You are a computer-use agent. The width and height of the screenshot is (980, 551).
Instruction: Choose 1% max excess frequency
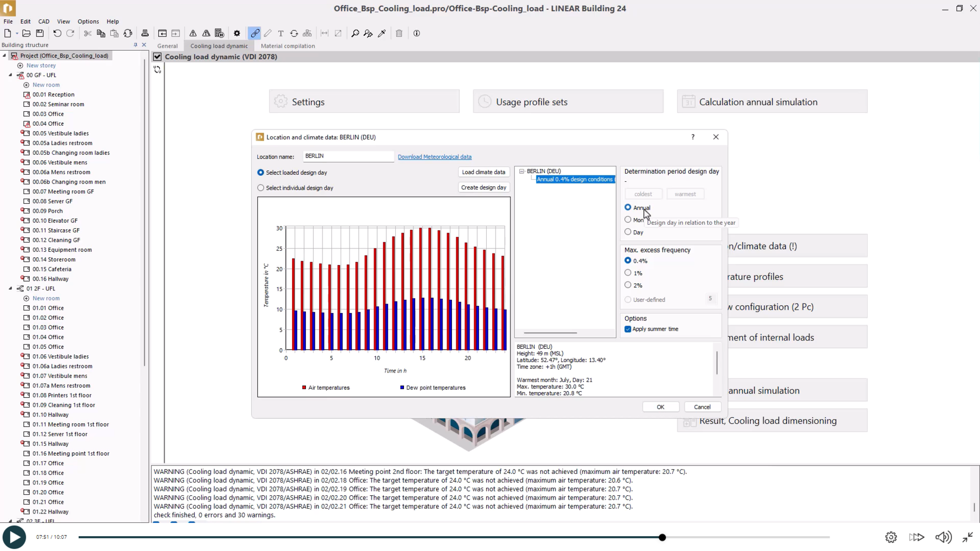point(628,273)
